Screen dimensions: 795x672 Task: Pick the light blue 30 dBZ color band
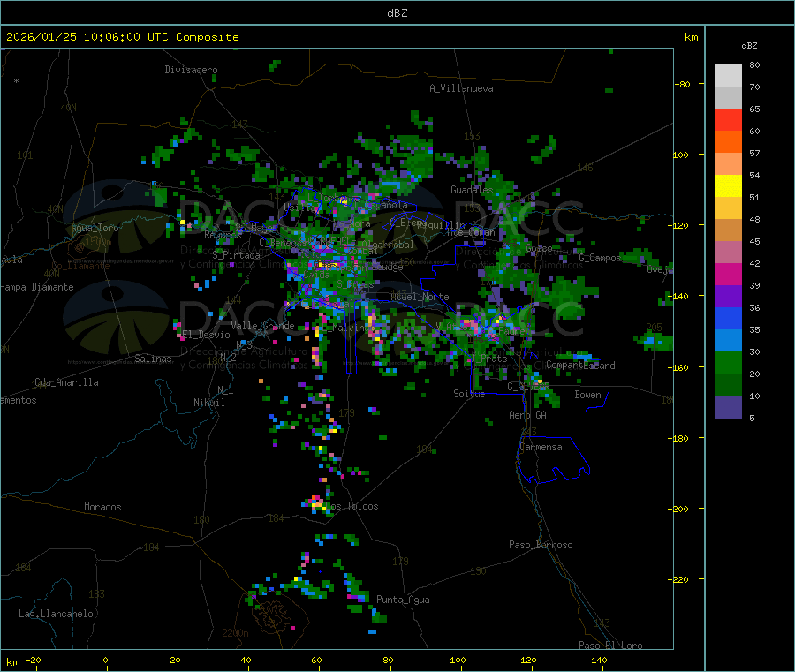click(x=728, y=341)
